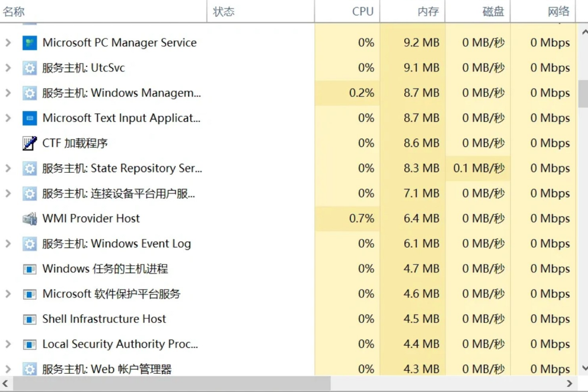This screenshot has height=392, width=588.
Task: Expand the Microsoft PC Manager Service group
Action: 8,43
